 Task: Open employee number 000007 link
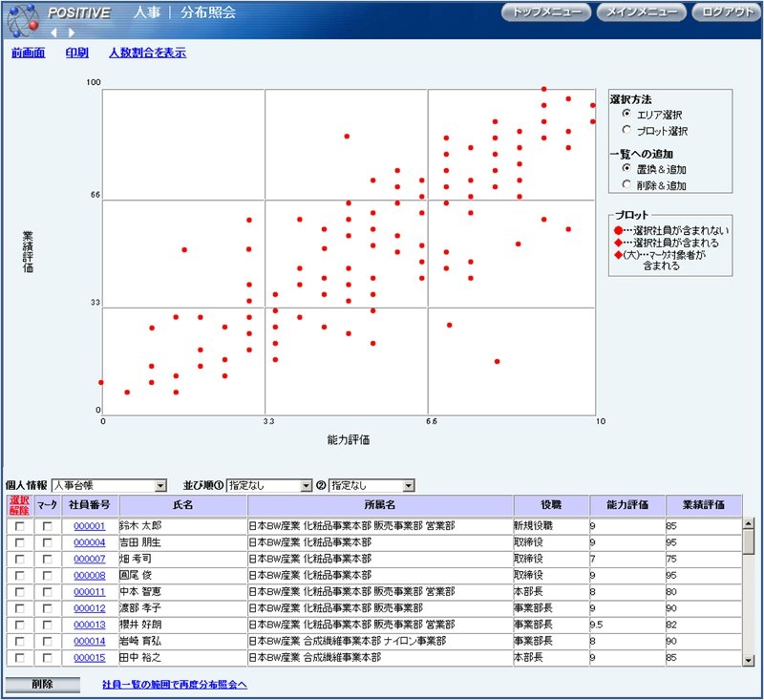(90, 560)
